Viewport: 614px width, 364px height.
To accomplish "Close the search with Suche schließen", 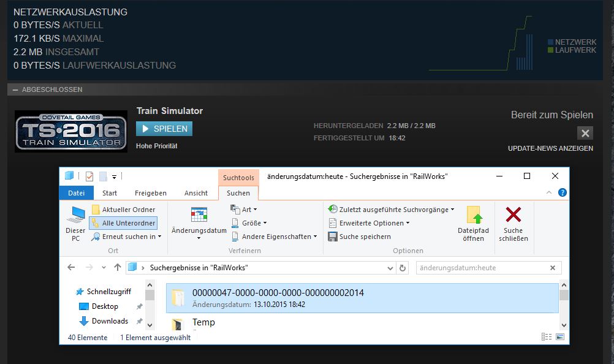I will click(514, 224).
